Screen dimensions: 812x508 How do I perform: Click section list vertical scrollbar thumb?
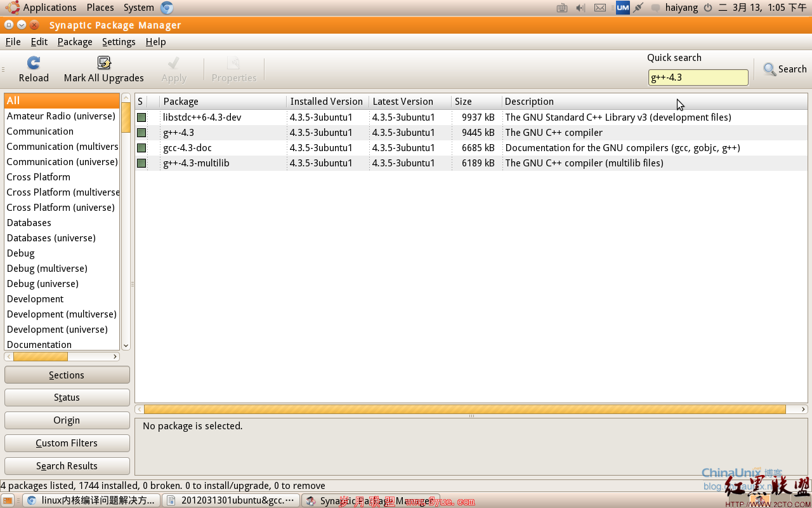(126, 117)
